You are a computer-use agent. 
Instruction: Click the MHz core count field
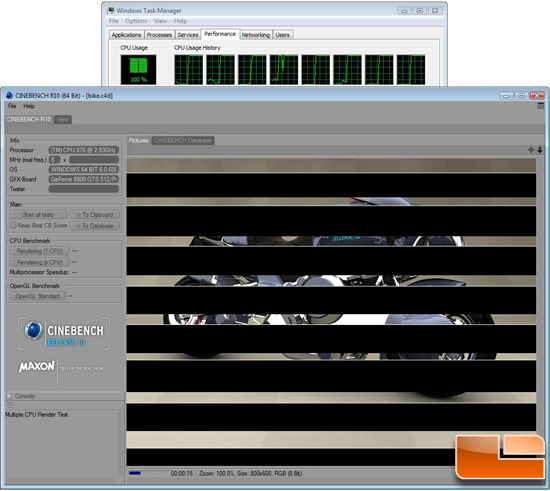coord(54,160)
